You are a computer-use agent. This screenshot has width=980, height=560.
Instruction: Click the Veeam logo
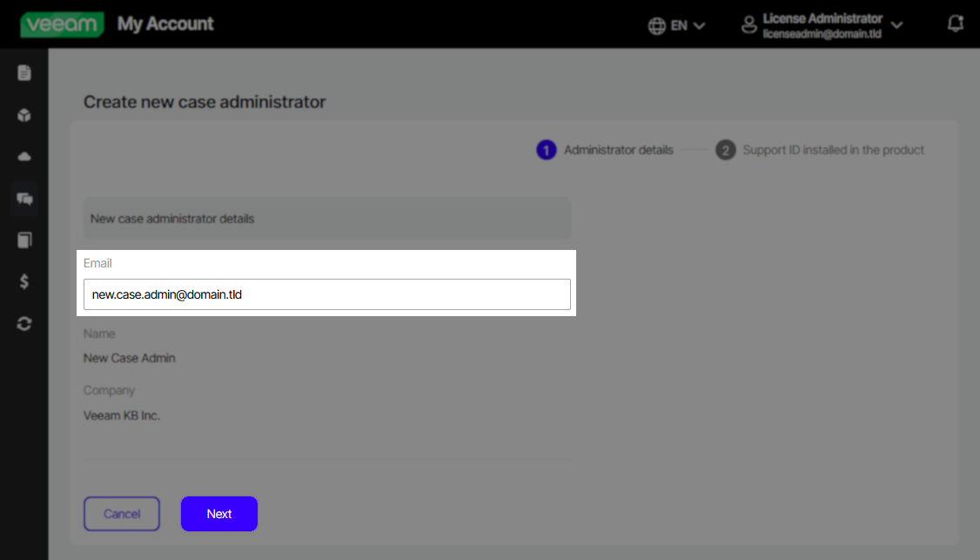tap(62, 24)
